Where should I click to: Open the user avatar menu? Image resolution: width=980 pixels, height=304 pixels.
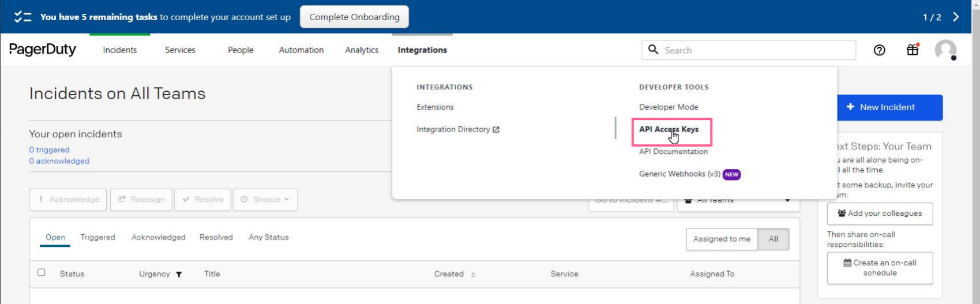pyautogui.click(x=945, y=50)
